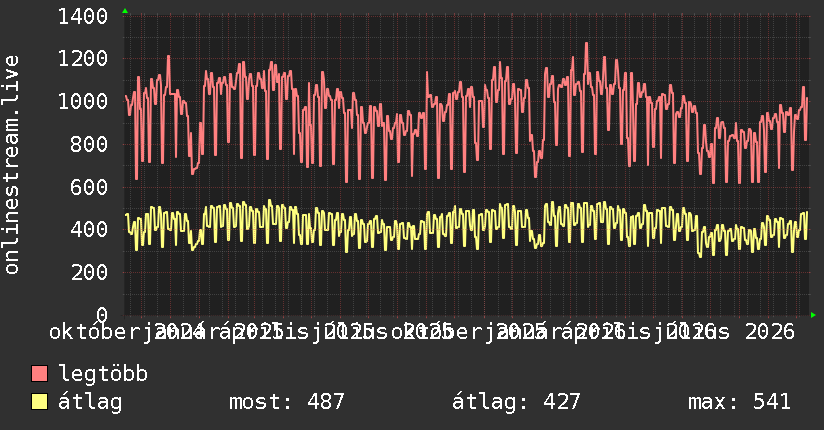Image resolution: width=824 pixels, height=430 pixels.
Task: Click the vertical onlinestream.live axis title
Action: pyautogui.click(x=11, y=165)
